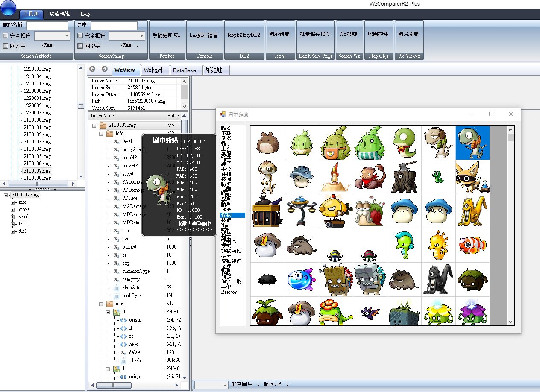Select the cactus with orange apron thumbnail
The image size is (540, 392).
tap(336, 143)
